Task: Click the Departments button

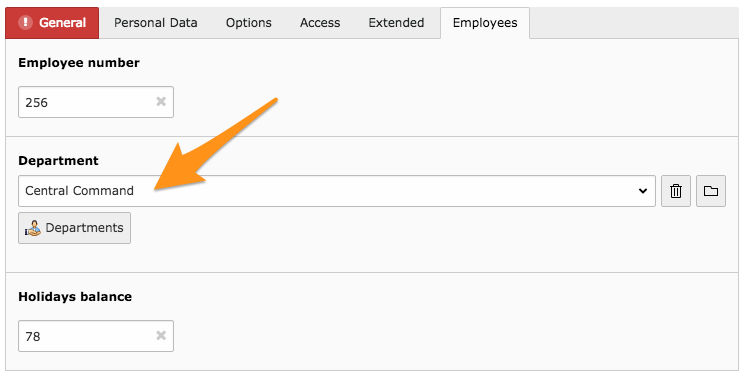Action: 75,228
